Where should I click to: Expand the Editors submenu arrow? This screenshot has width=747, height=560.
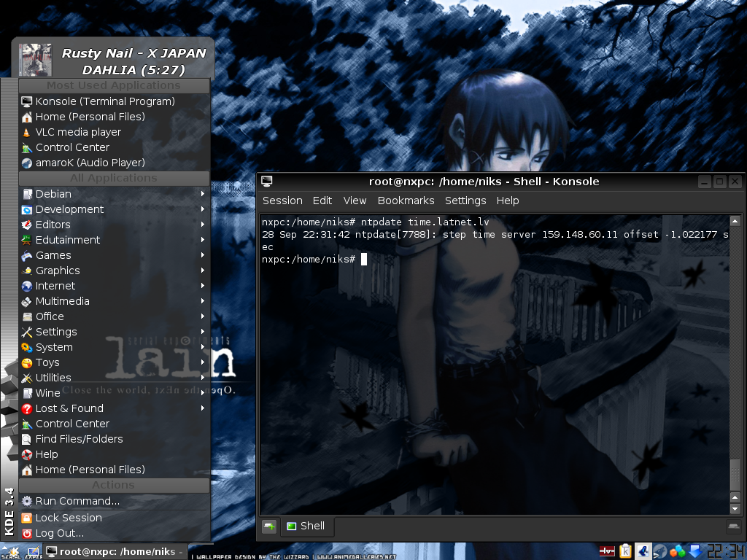(203, 225)
